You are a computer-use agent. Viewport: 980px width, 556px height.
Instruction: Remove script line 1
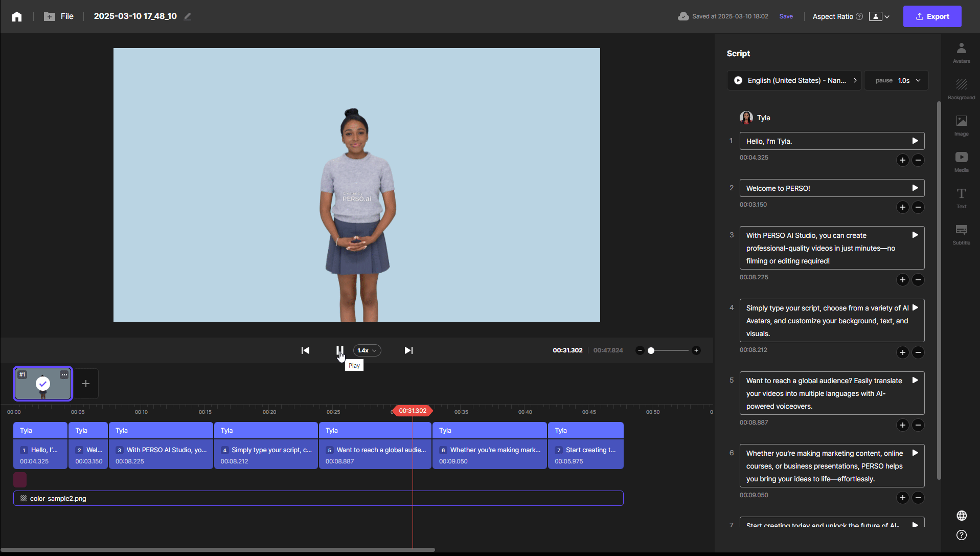(x=918, y=160)
